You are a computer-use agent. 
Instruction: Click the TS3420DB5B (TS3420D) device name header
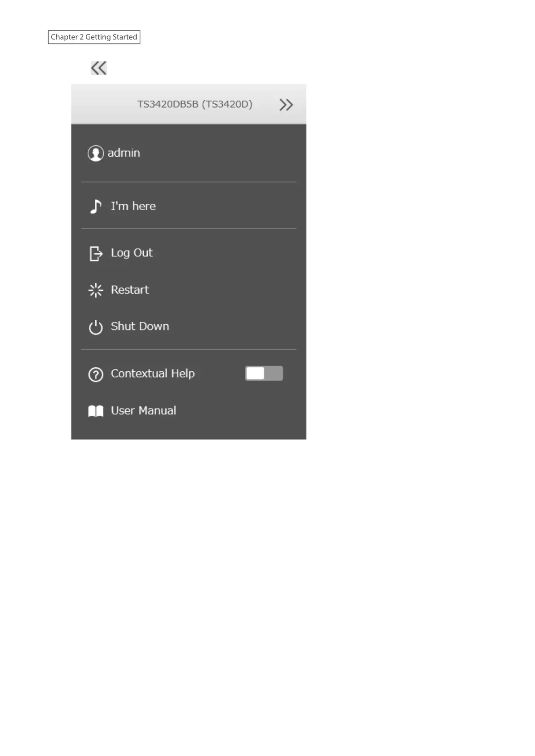[195, 104]
